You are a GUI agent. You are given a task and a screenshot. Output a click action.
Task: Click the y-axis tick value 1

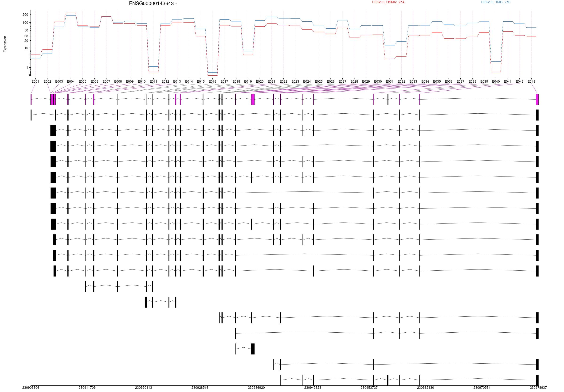(27, 68)
